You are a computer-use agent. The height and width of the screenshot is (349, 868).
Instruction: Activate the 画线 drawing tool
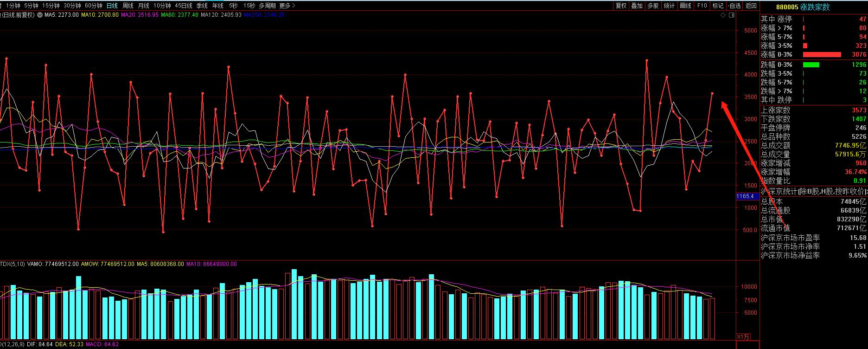pos(685,6)
